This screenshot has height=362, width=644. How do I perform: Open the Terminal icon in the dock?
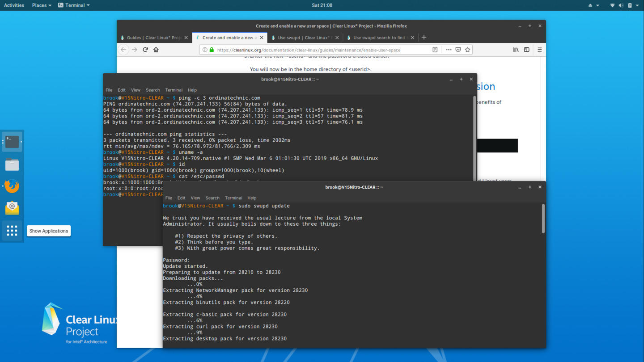[12, 142]
